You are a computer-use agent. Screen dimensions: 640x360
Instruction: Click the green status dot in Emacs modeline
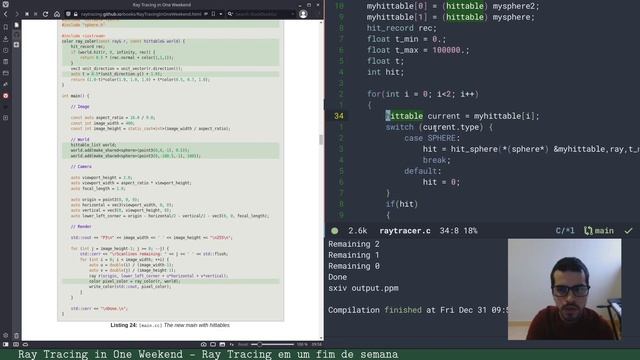(x=335, y=231)
